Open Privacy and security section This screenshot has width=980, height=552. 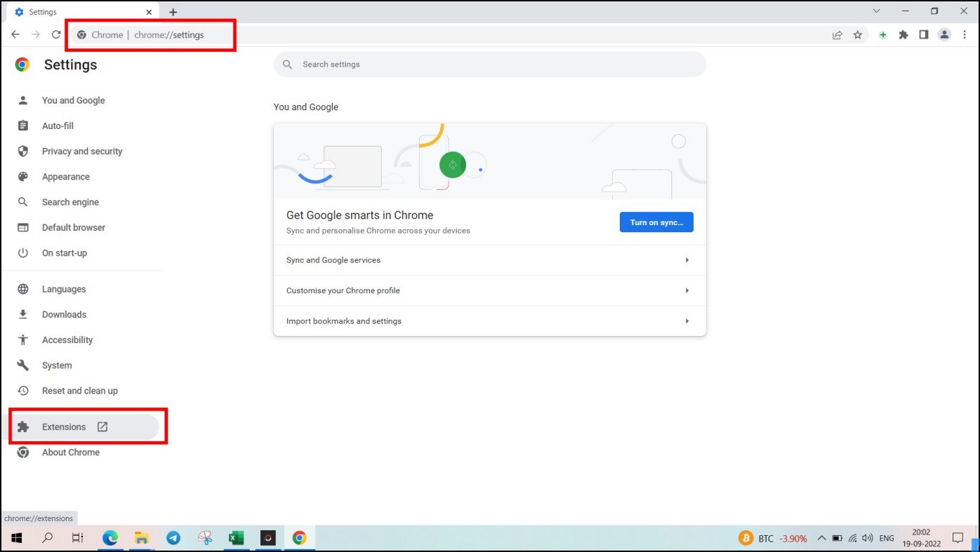(x=81, y=151)
